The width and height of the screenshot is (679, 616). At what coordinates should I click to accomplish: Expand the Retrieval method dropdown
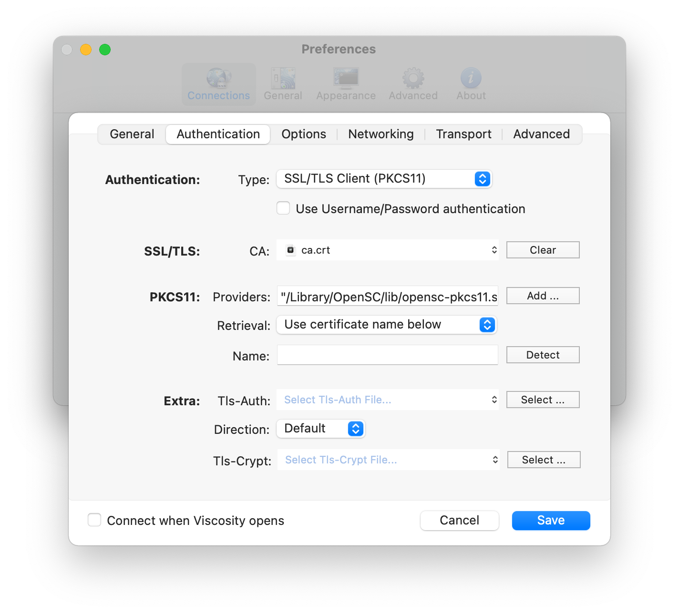(x=387, y=325)
